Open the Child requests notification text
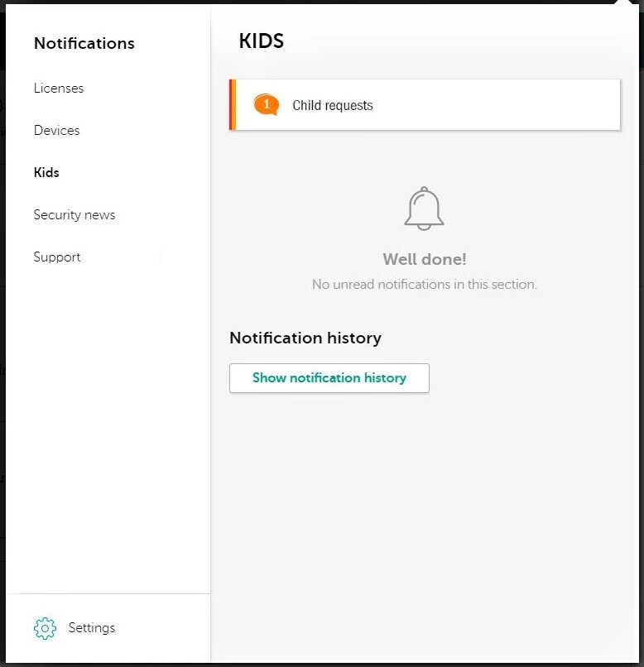Viewport: 644px width, 667px height. 333,106
